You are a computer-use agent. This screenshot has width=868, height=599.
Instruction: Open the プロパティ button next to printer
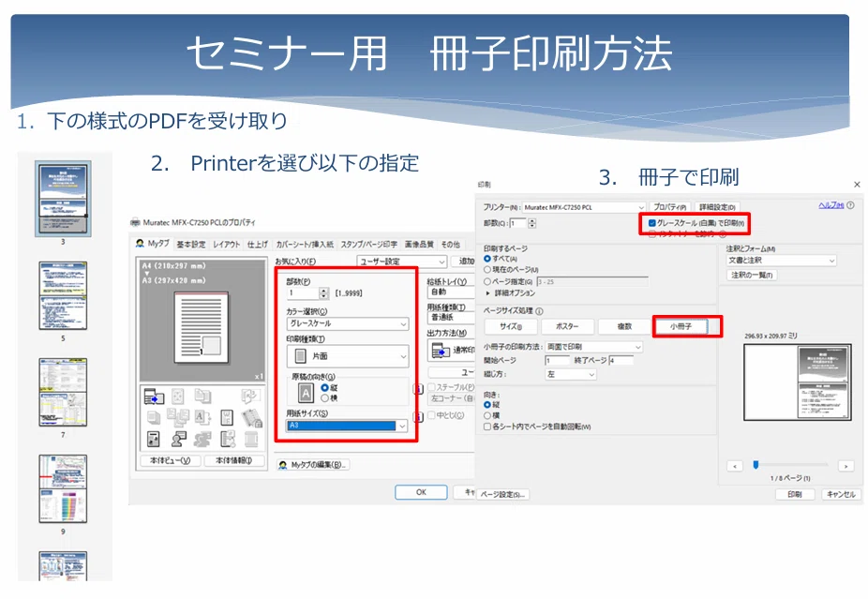tap(670, 207)
